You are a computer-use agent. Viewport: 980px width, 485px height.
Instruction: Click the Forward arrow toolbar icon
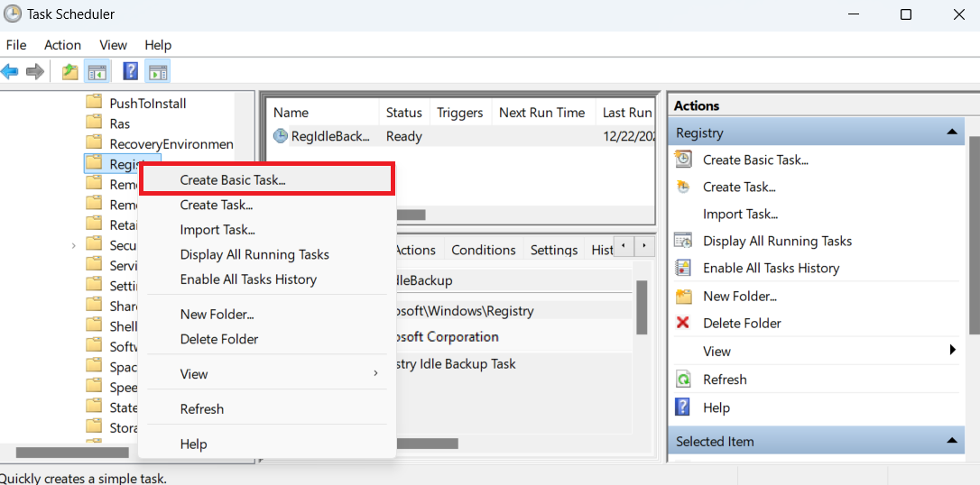pyautogui.click(x=35, y=72)
